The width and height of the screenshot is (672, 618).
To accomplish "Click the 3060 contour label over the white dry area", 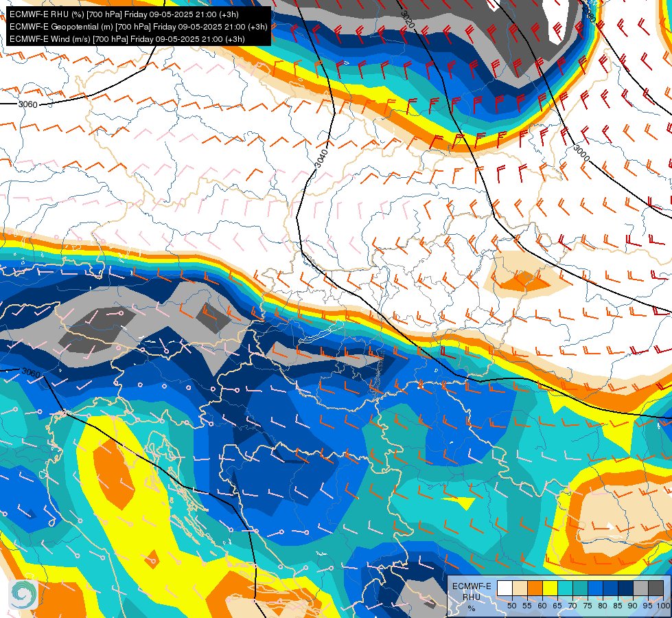I will [28, 104].
